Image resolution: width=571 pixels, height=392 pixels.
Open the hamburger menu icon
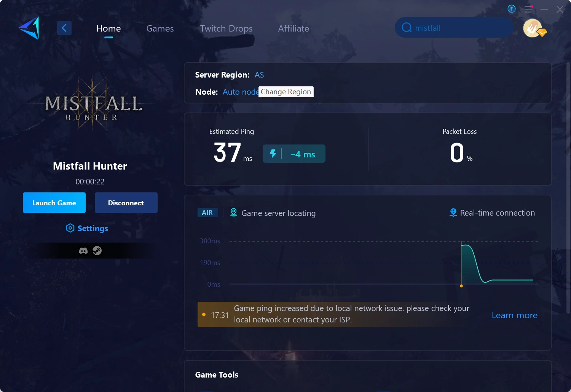click(528, 9)
